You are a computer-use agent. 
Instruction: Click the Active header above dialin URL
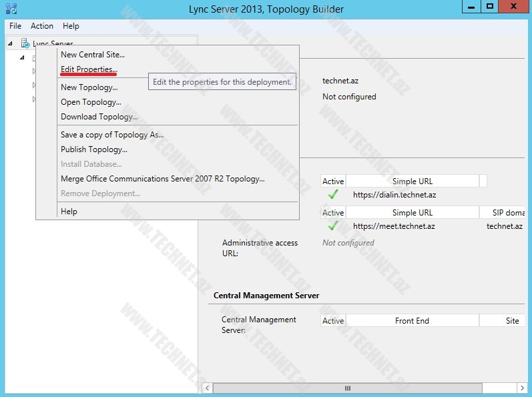click(x=333, y=181)
